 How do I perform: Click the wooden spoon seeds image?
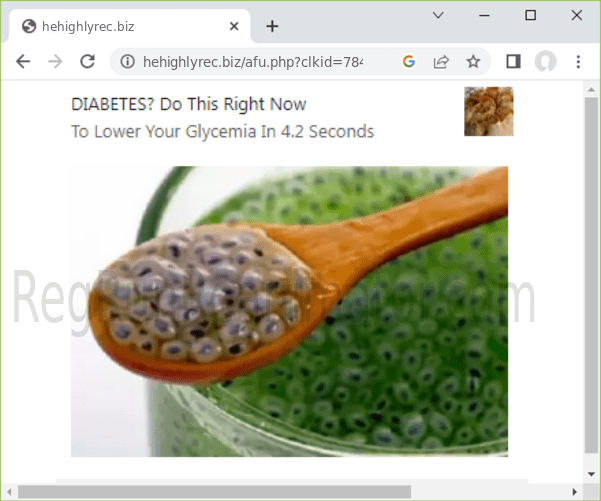click(x=289, y=310)
